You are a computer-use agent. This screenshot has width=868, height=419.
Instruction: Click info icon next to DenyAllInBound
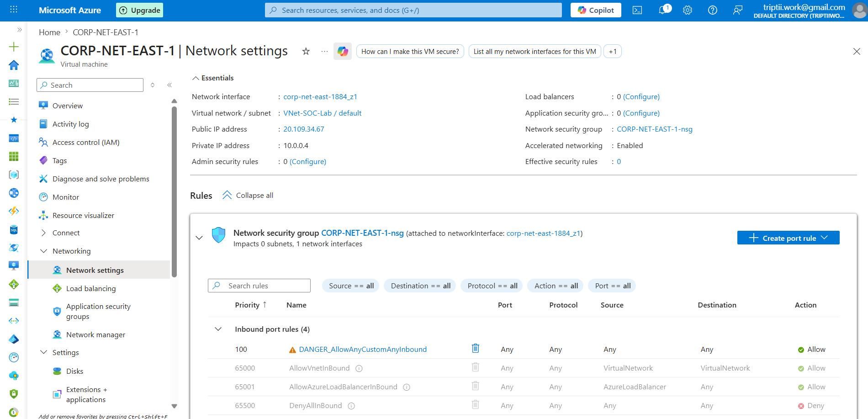click(x=351, y=406)
